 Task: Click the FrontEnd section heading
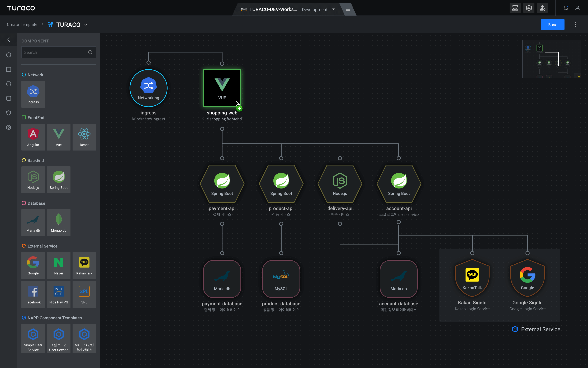(x=33, y=118)
